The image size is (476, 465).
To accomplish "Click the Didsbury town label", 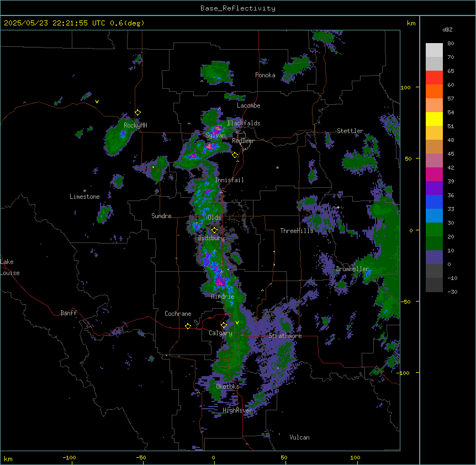I will coord(211,238).
